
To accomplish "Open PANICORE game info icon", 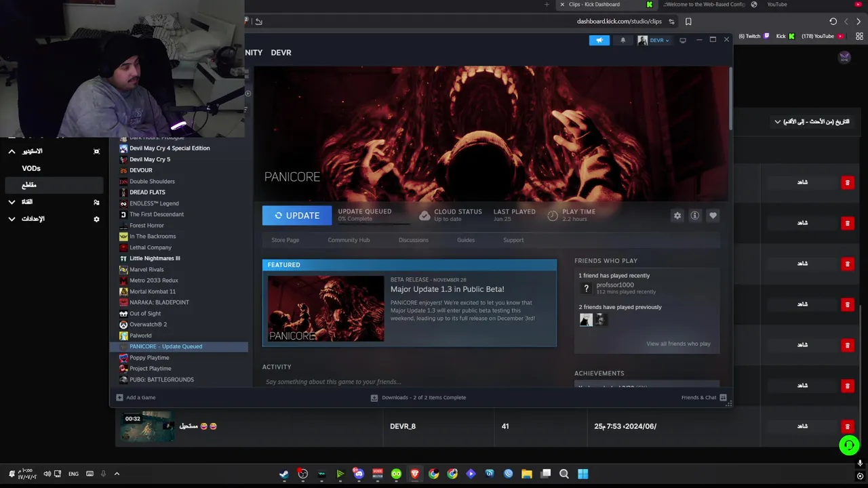I will pos(694,216).
